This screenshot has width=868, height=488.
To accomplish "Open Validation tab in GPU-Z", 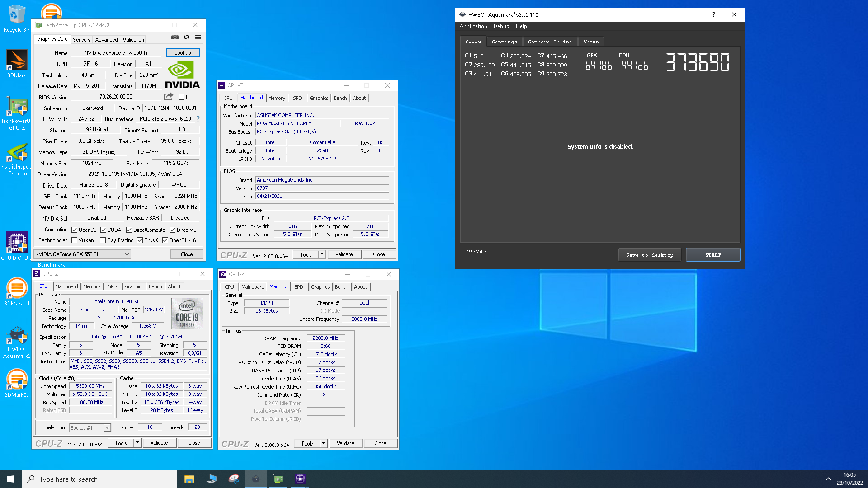I will click(133, 40).
